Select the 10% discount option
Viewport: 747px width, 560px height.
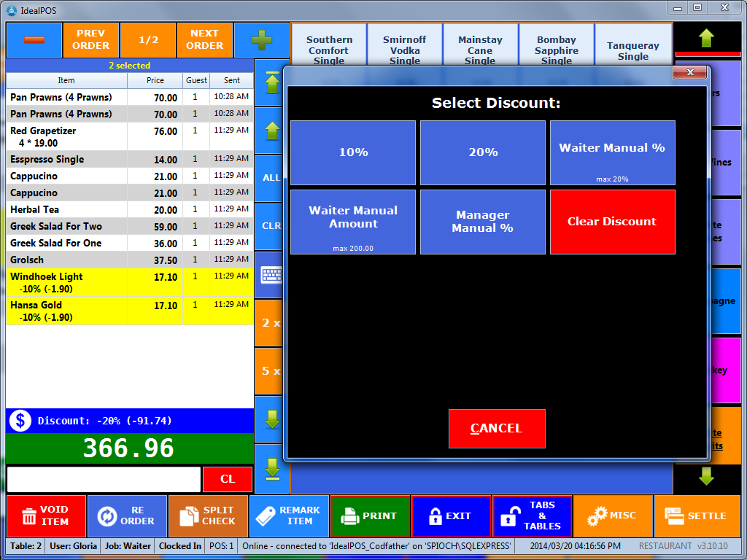353,152
